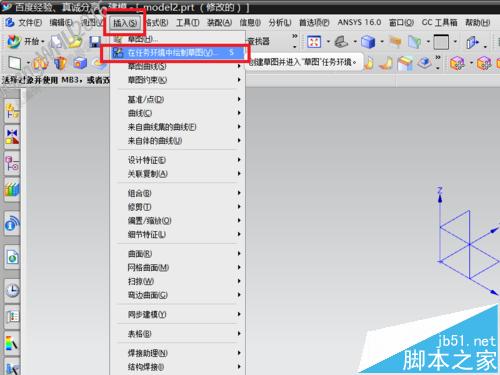Open the Reuse Library book icon

pyautogui.click(x=12, y=189)
